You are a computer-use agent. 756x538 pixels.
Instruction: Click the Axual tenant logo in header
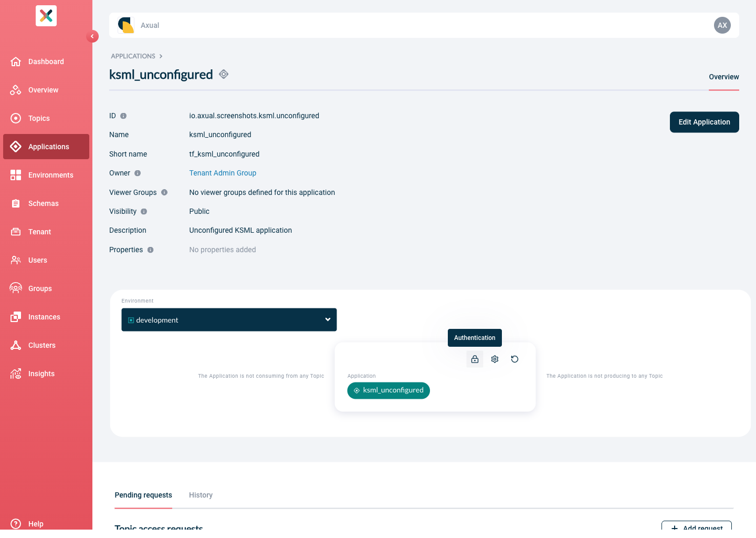(x=126, y=25)
